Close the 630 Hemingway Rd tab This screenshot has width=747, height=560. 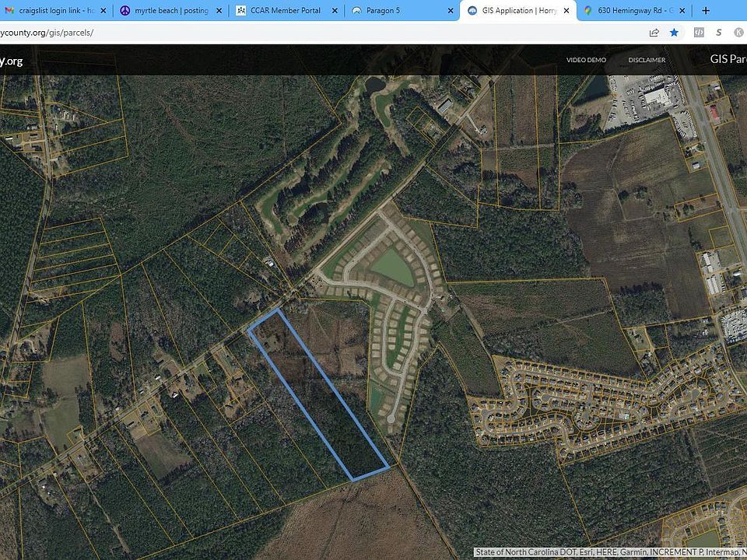(682, 10)
